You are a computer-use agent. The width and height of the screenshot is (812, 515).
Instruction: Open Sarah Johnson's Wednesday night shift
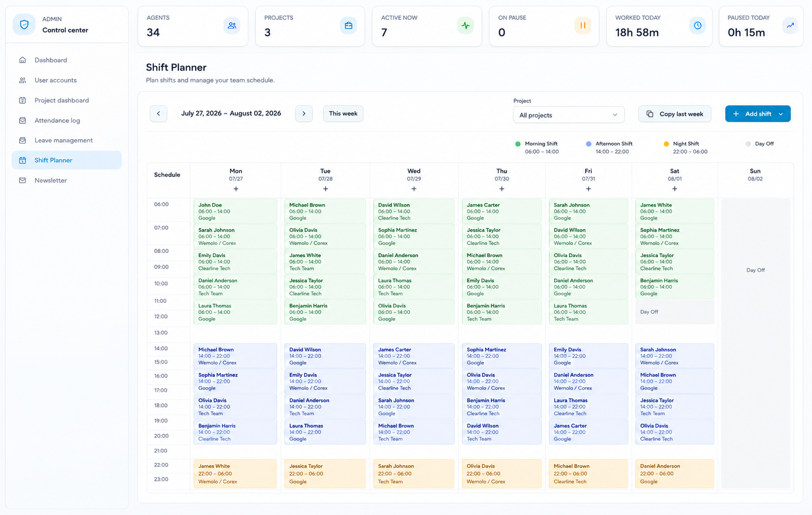click(414, 474)
